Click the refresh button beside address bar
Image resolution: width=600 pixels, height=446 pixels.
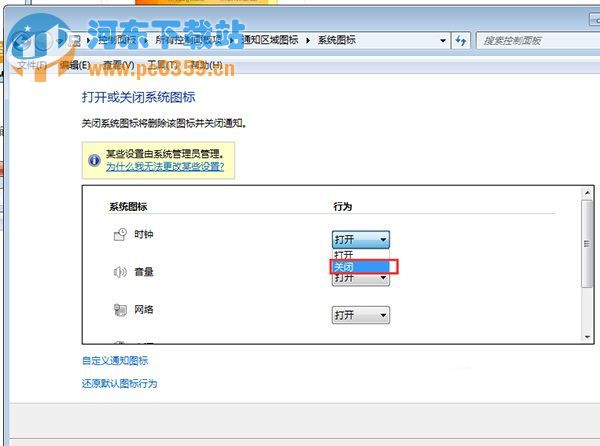tap(461, 41)
